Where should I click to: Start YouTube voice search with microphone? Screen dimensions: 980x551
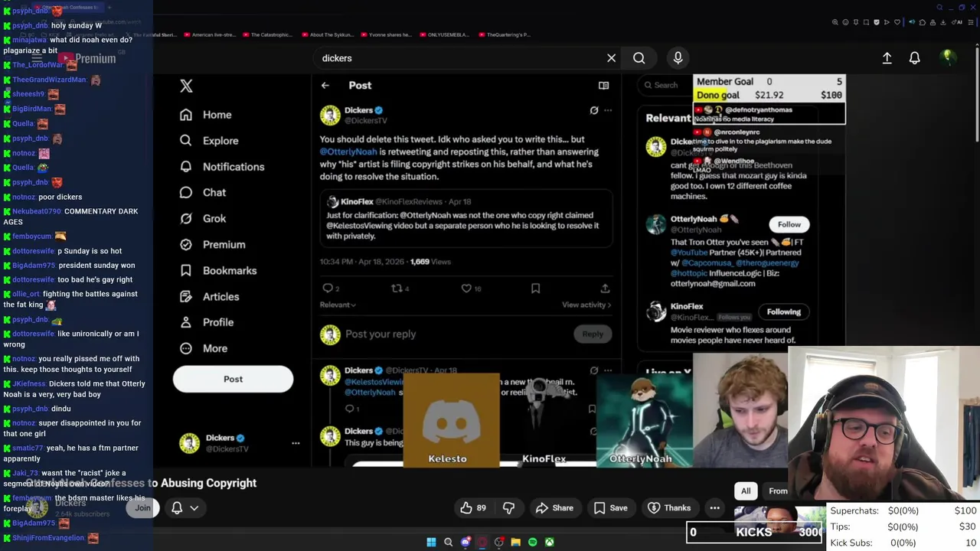pos(678,58)
